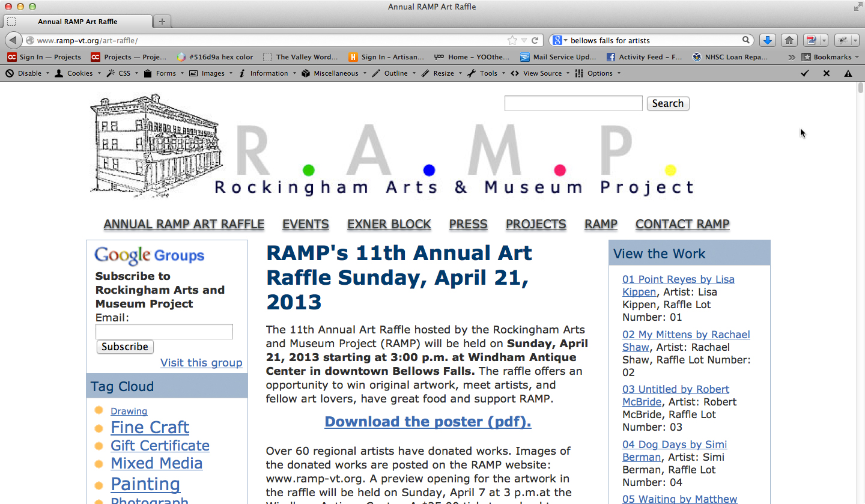This screenshot has height=504, width=865.
Task: Open the downloads arrow icon
Action: [x=766, y=40]
